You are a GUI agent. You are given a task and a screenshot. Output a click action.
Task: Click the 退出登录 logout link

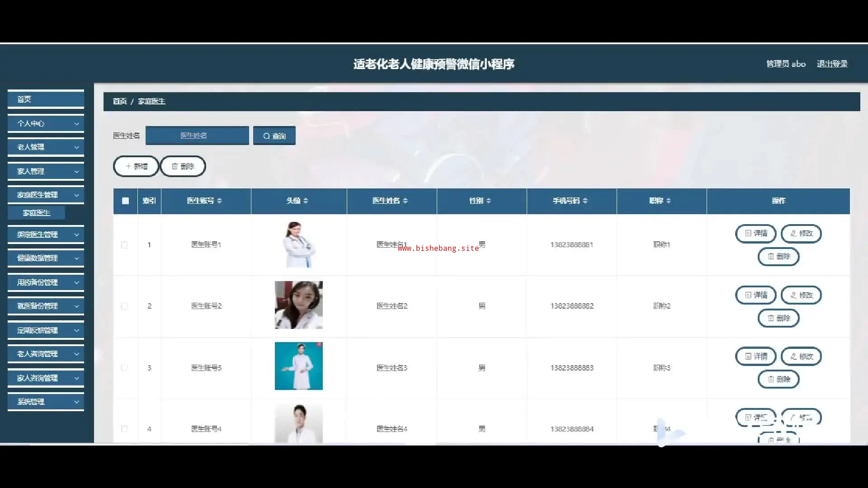(x=832, y=64)
